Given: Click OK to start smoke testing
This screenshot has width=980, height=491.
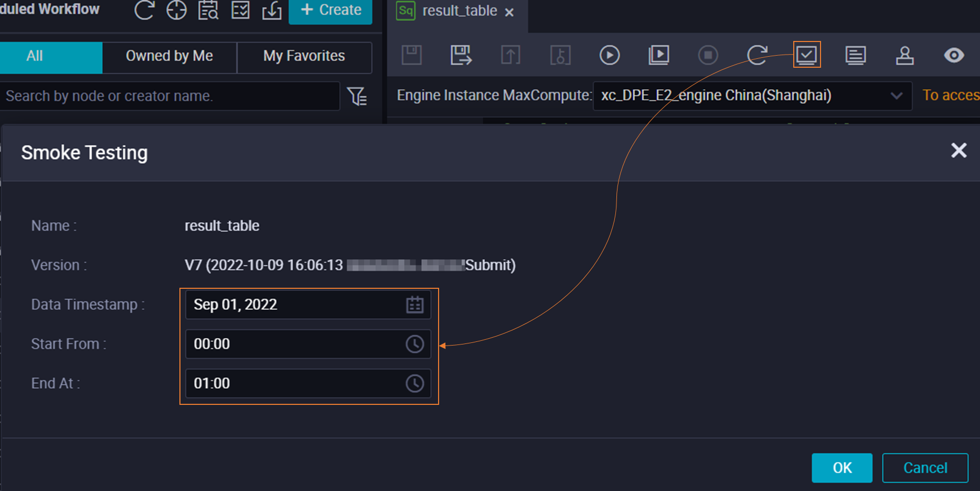Looking at the screenshot, I should [x=842, y=468].
